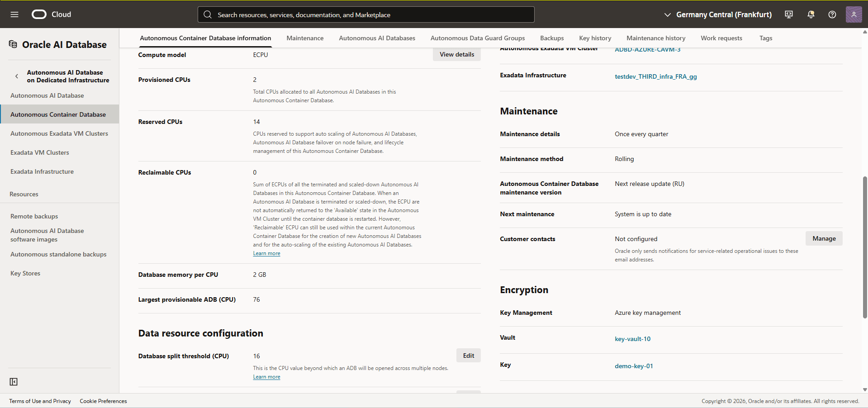Collapse the sidebar panel icon
This screenshot has width=868, height=408.
pyautogui.click(x=14, y=382)
